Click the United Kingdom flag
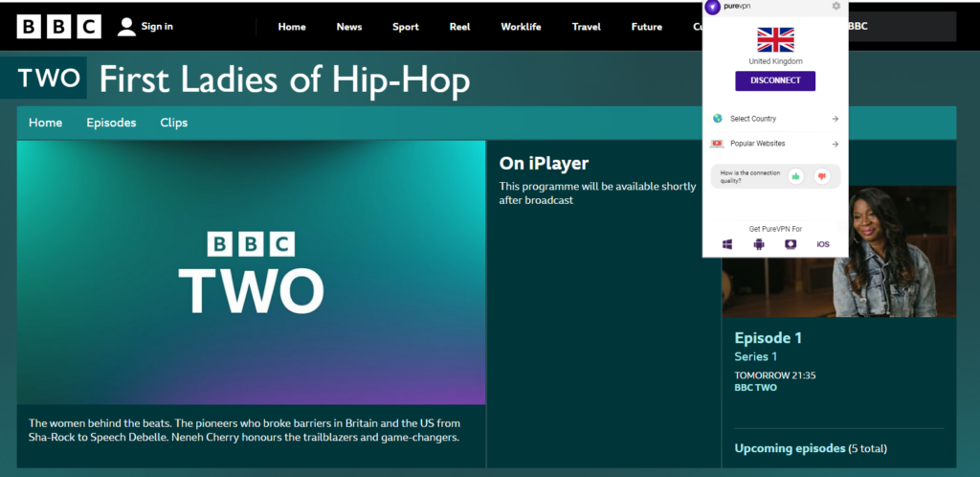The width and height of the screenshot is (980, 477). click(x=775, y=39)
